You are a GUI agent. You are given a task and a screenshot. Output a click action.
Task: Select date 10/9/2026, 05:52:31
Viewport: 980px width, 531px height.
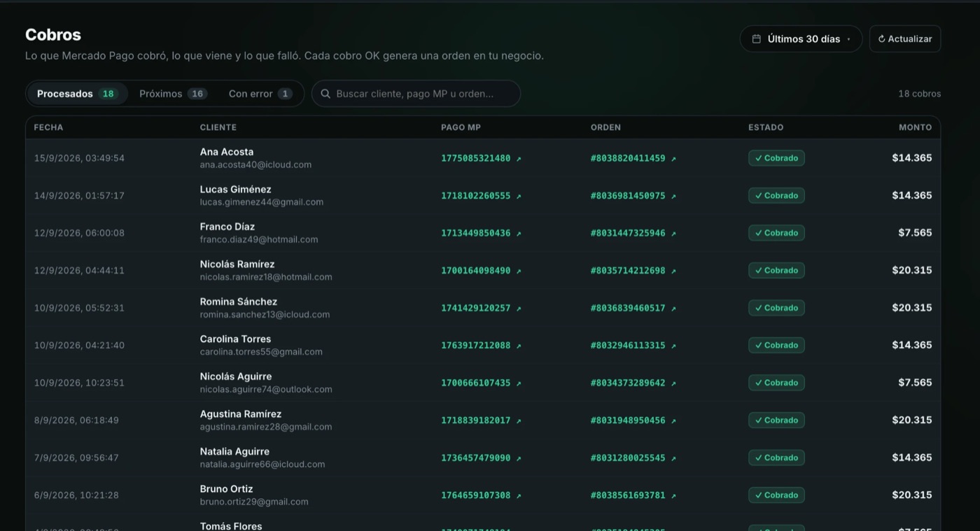pos(79,308)
